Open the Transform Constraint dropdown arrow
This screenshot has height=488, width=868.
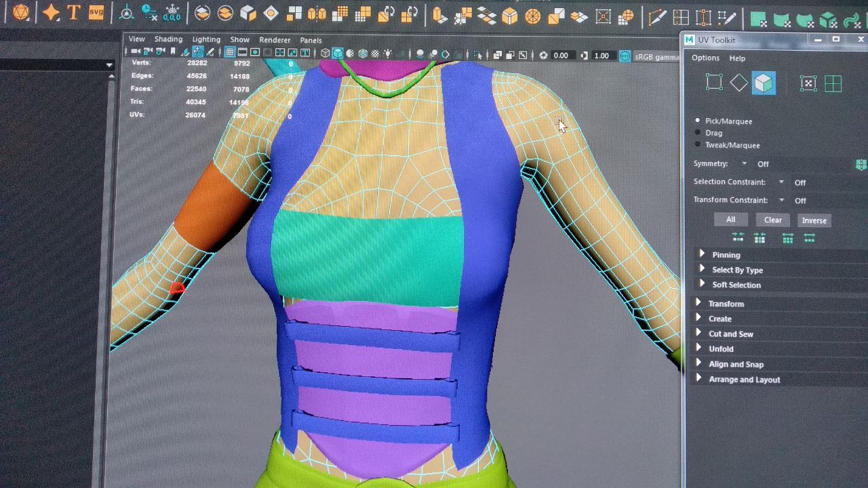click(x=781, y=200)
